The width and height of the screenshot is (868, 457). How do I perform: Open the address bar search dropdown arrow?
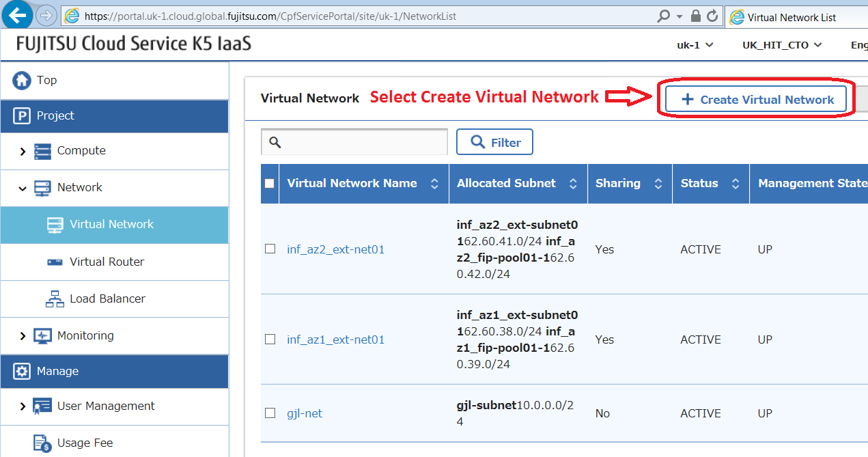680,16
